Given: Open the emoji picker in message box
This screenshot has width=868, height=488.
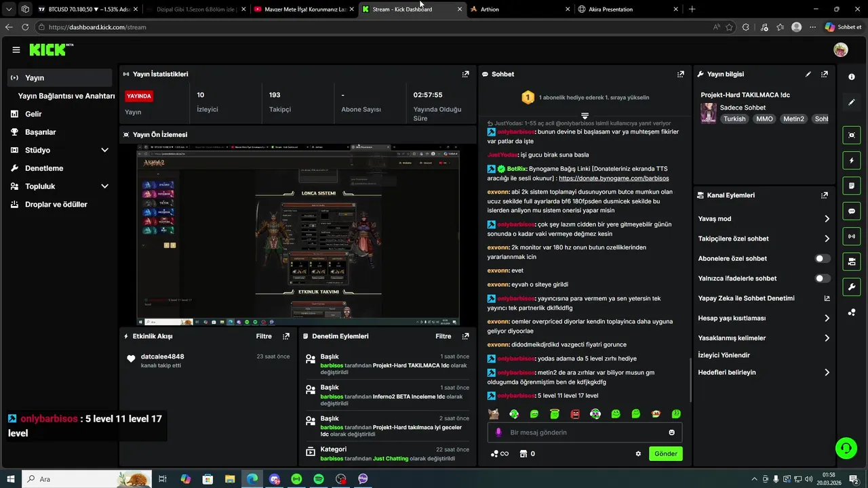Looking at the screenshot, I should pos(672,432).
